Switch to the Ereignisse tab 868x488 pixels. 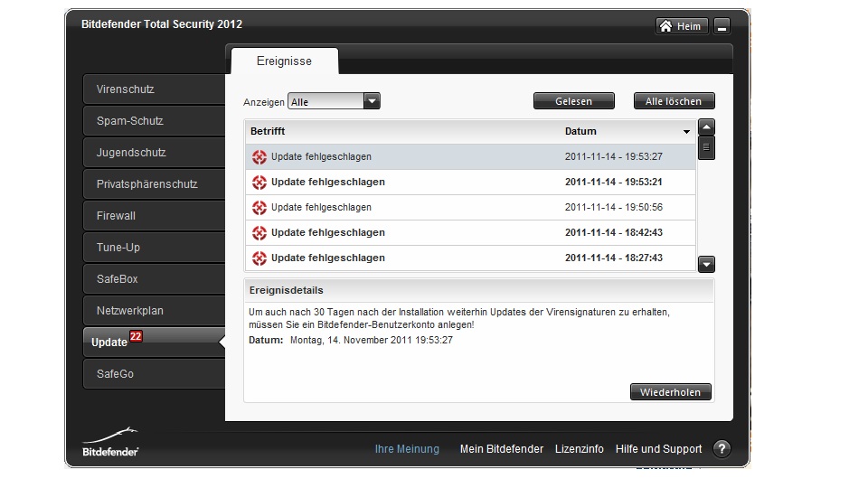(x=284, y=61)
